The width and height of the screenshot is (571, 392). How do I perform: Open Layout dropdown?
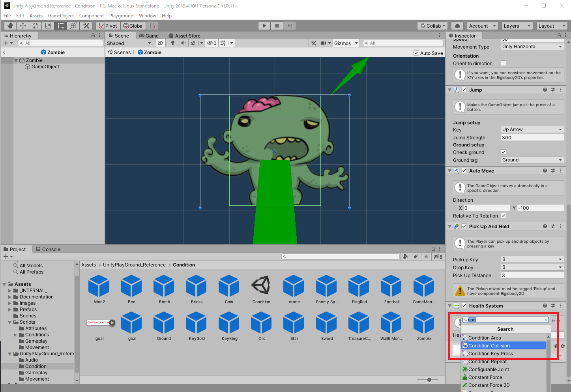click(x=552, y=26)
